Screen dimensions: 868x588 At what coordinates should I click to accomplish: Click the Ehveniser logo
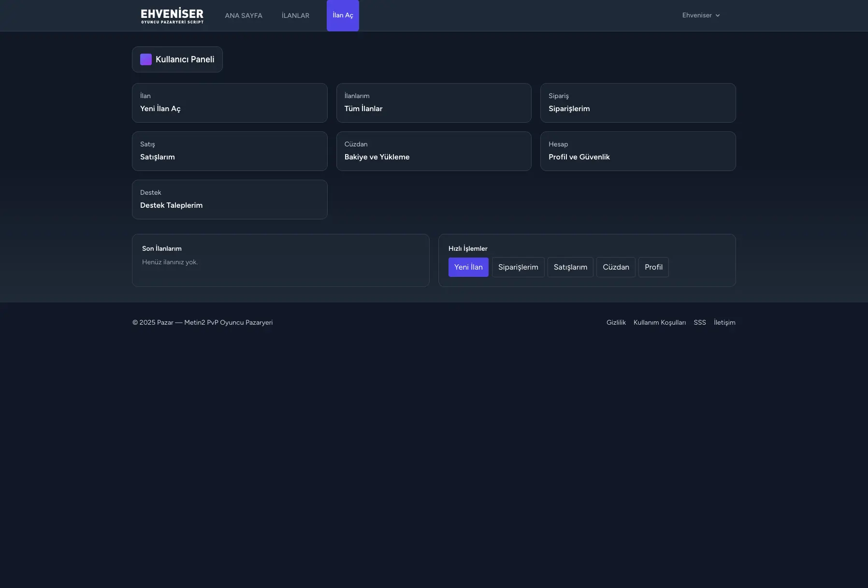click(172, 15)
